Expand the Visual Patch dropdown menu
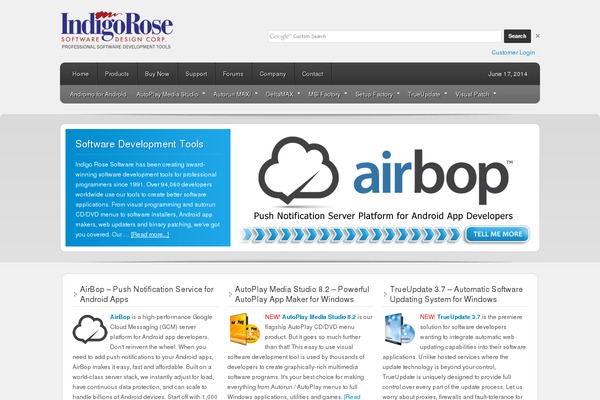This screenshot has width=600, height=400. pos(495,93)
